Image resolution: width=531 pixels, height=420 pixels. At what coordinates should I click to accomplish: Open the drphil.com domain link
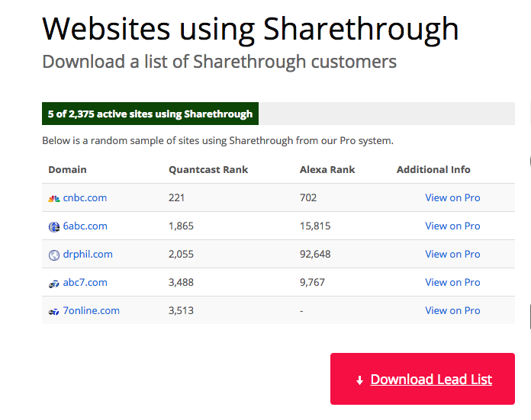(x=88, y=254)
